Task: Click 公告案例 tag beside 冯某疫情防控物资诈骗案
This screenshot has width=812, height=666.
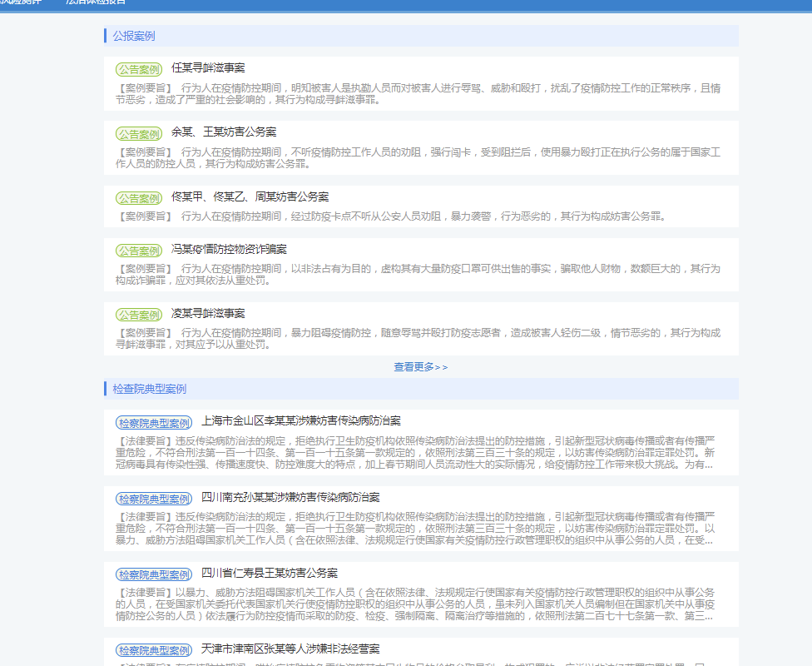Action: tap(139, 251)
